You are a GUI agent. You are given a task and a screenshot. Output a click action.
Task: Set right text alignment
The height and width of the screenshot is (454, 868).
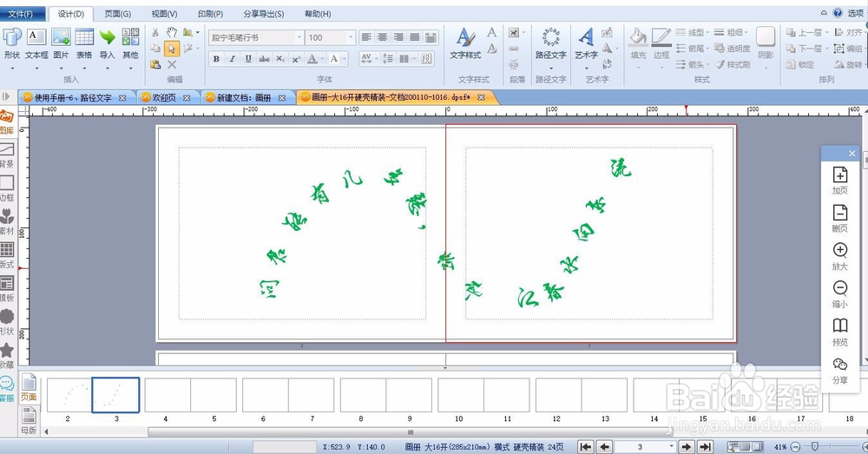(x=398, y=37)
